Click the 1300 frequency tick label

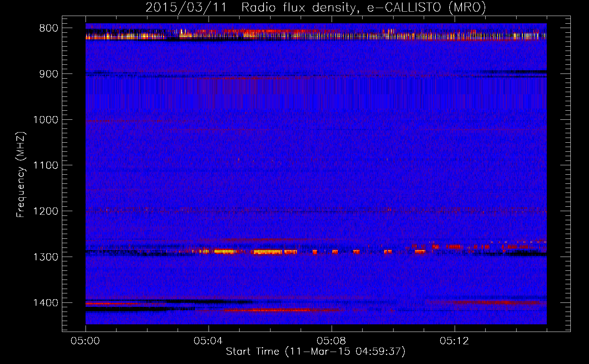[46, 257]
